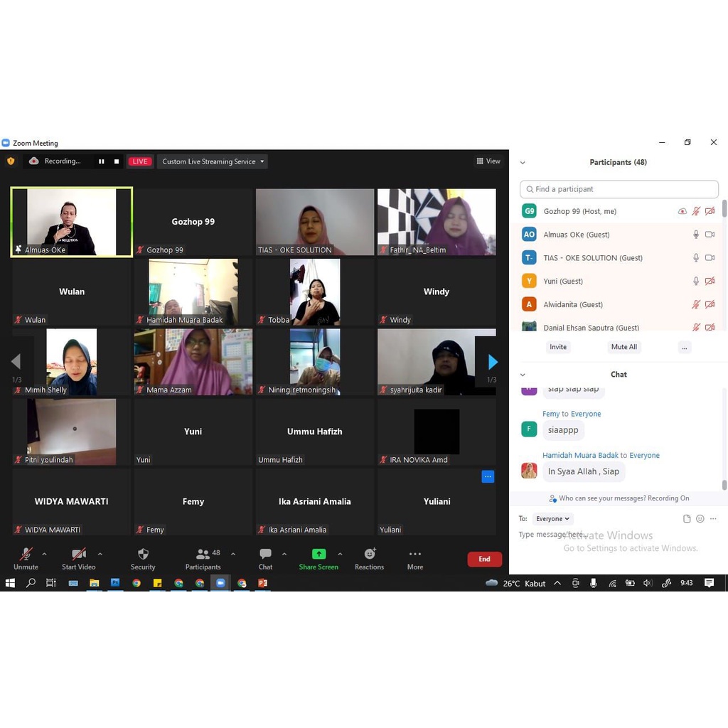This screenshot has height=728, width=728.
Task: Expand arrow next to Share Screen
Action: (x=340, y=554)
